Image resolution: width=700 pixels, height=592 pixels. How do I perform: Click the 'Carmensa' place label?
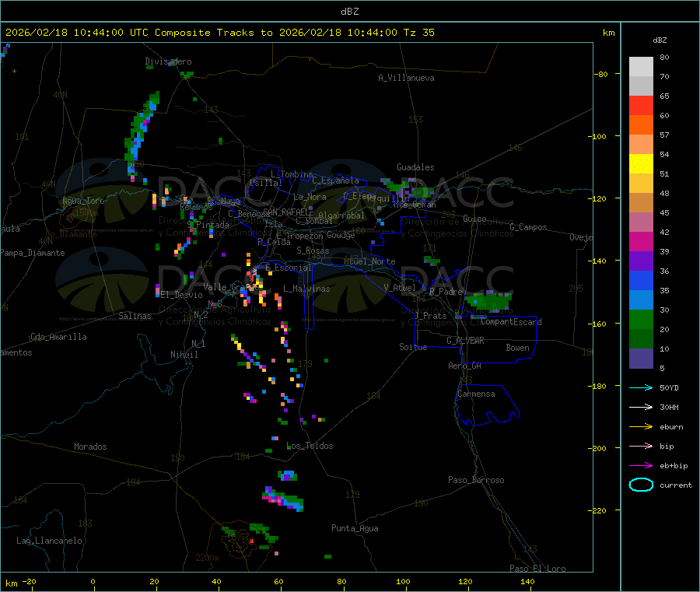point(476,394)
